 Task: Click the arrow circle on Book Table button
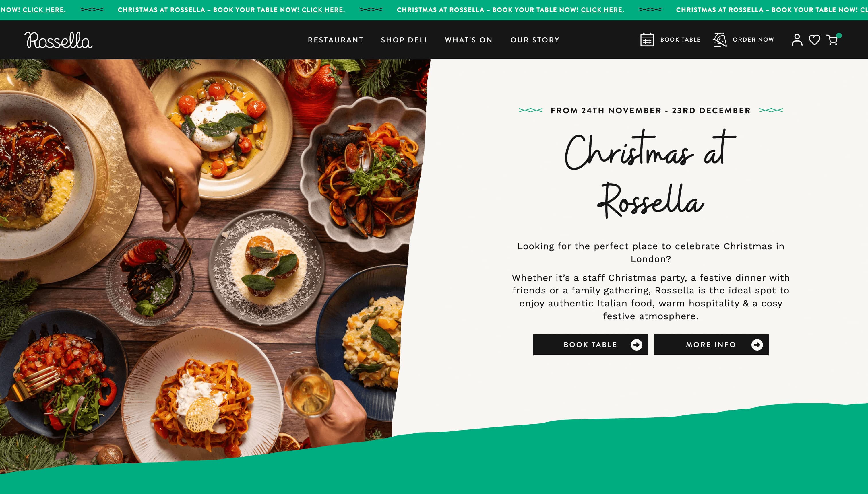point(636,345)
